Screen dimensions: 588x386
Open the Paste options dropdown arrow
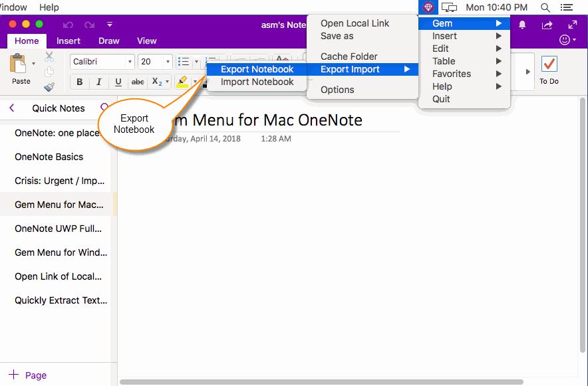pyautogui.click(x=33, y=64)
